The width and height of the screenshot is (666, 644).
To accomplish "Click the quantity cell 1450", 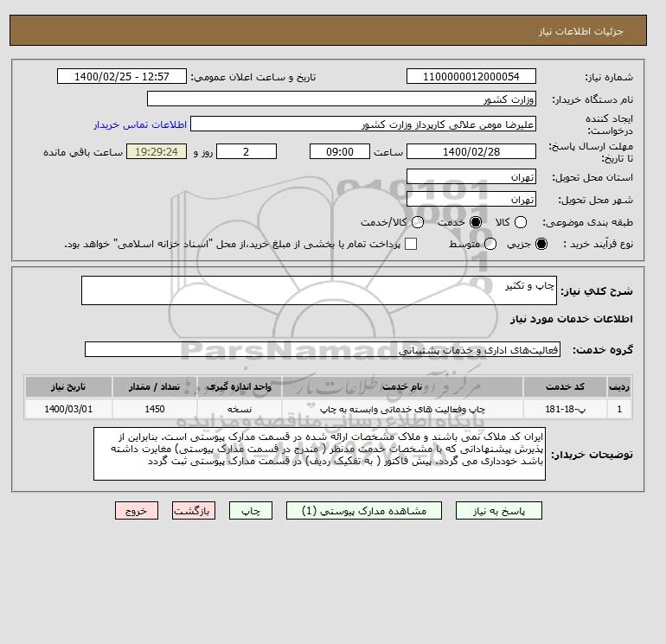I will click(155, 409).
